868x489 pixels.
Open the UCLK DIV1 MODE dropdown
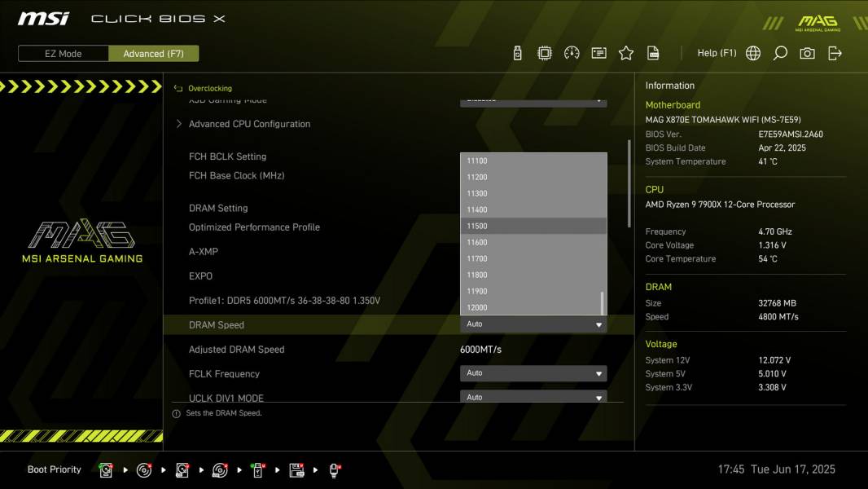(x=533, y=397)
